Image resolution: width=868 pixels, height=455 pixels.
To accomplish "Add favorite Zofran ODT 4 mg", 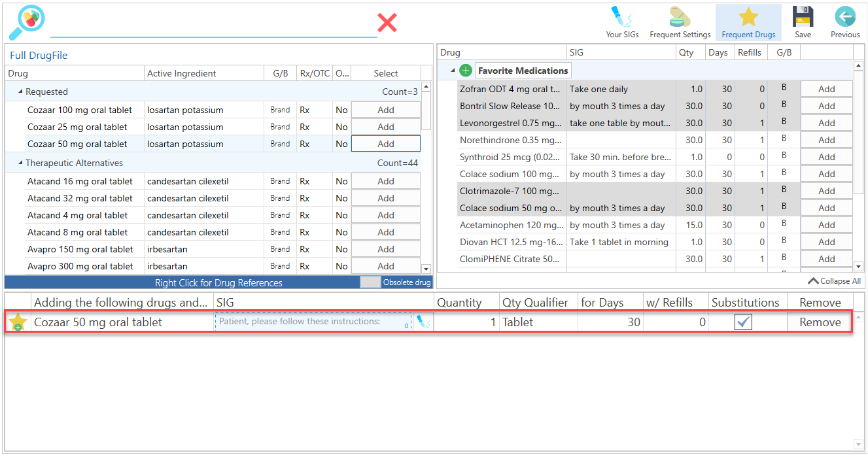I will pyautogui.click(x=827, y=89).
